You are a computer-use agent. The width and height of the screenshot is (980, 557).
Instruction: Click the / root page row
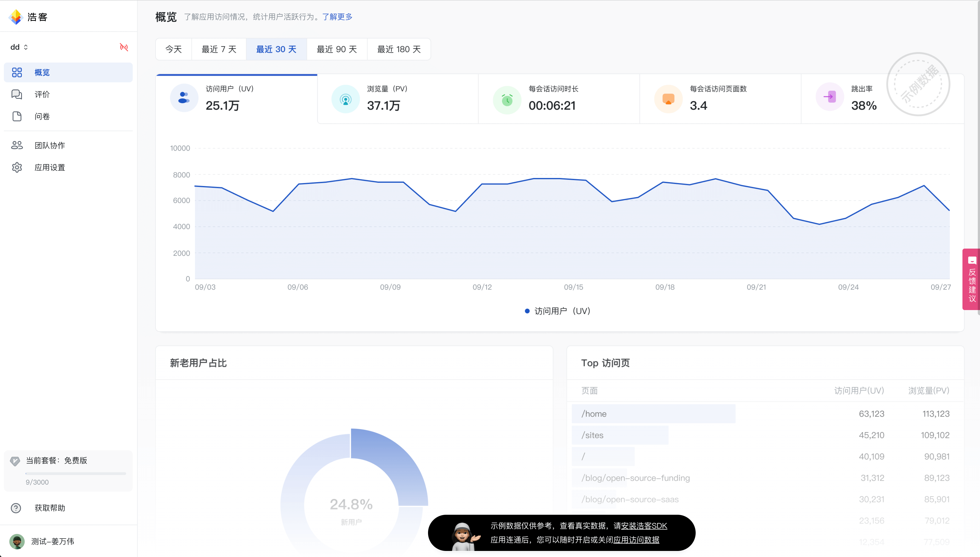point(765,456)
